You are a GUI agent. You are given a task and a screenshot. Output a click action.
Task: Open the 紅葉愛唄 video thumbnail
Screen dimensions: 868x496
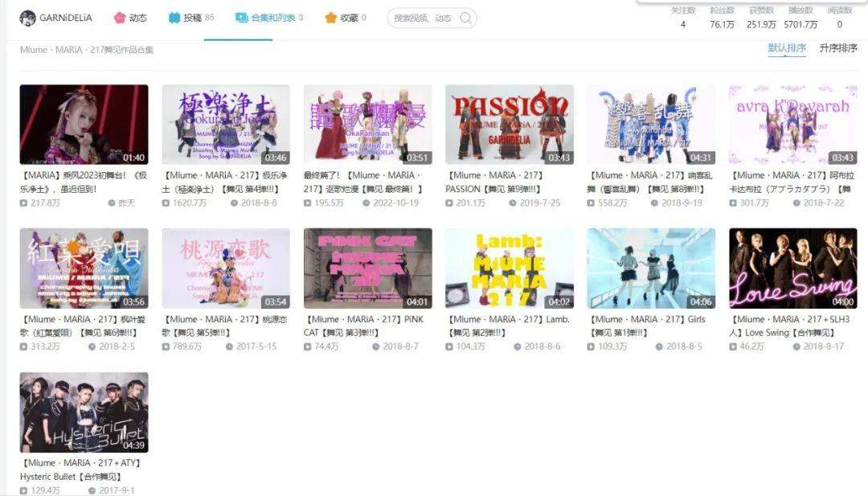[x=84, y=268]
